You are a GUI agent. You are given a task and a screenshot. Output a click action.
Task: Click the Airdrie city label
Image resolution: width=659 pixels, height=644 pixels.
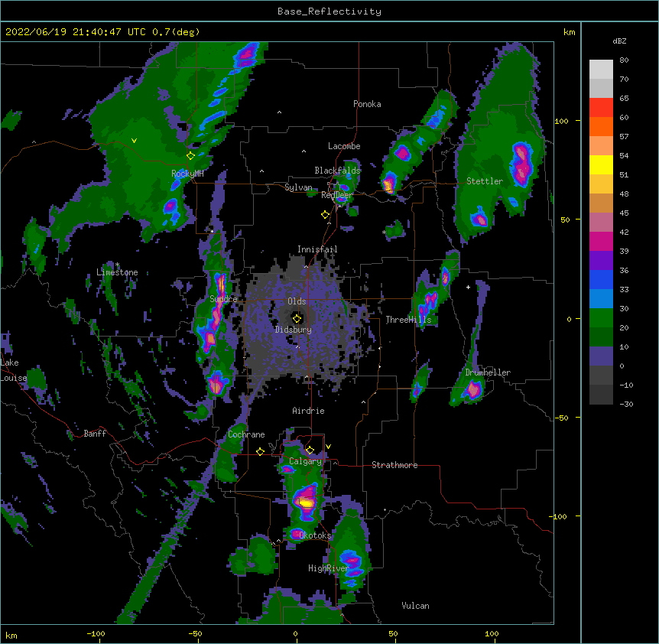[x=309, y=411]
